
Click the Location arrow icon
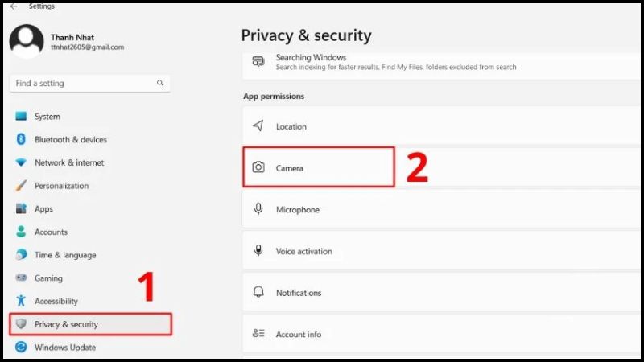pos(258,126)
